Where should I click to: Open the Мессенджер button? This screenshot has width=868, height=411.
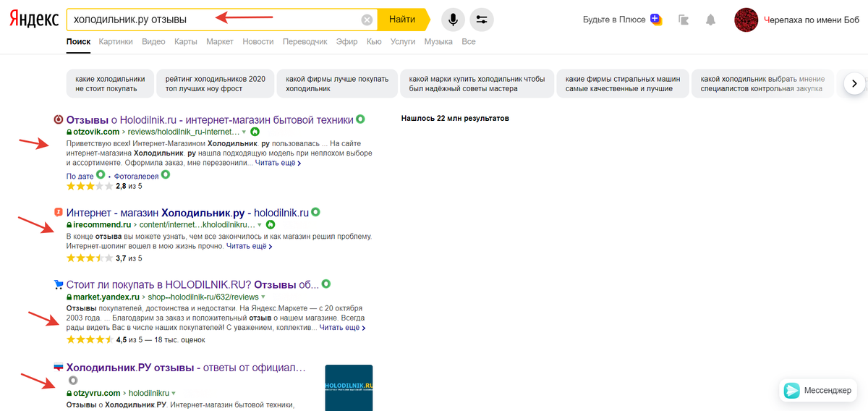819,391
